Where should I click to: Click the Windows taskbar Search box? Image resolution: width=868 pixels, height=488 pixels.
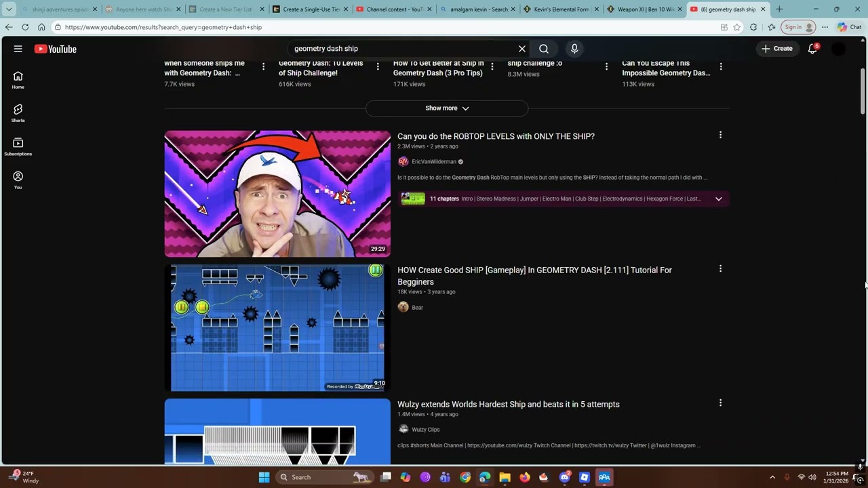[325, 477]
